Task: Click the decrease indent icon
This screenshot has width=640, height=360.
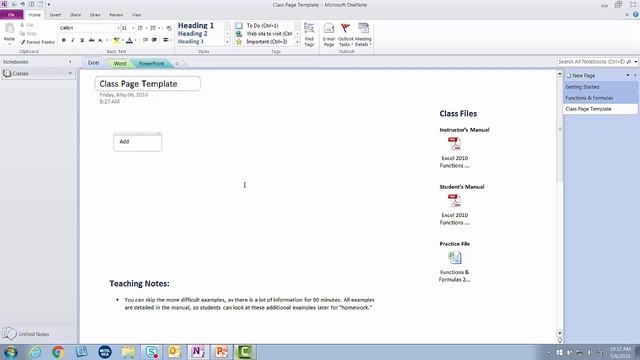Action: (x=145, y=40)
